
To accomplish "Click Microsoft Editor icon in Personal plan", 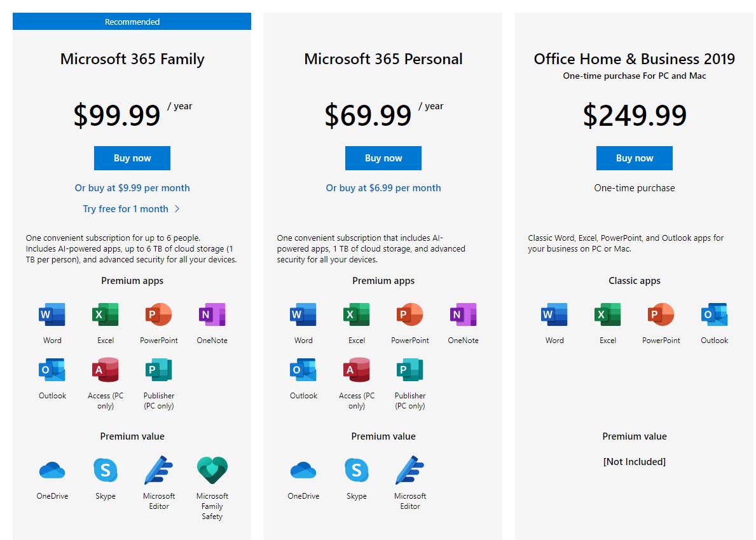I will pyautogui.click(x=410, y=469).
